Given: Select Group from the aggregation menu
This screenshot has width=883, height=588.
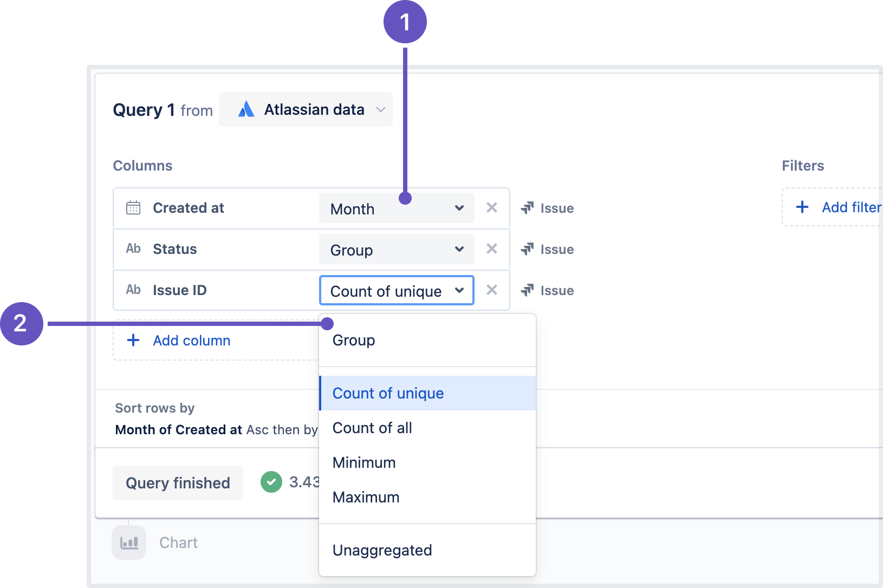Looking at the screenshot, I should 354,341.
